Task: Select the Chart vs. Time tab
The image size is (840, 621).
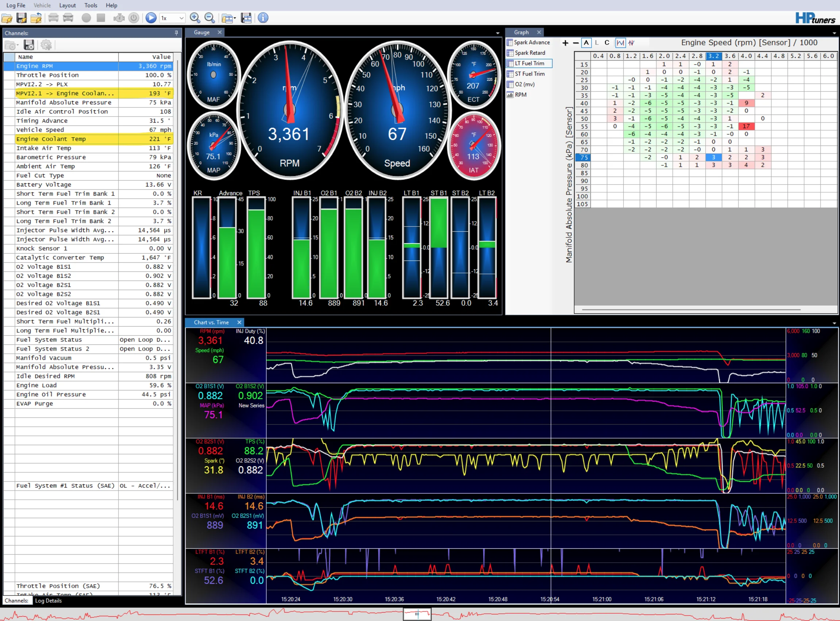Action: point(211,322)
